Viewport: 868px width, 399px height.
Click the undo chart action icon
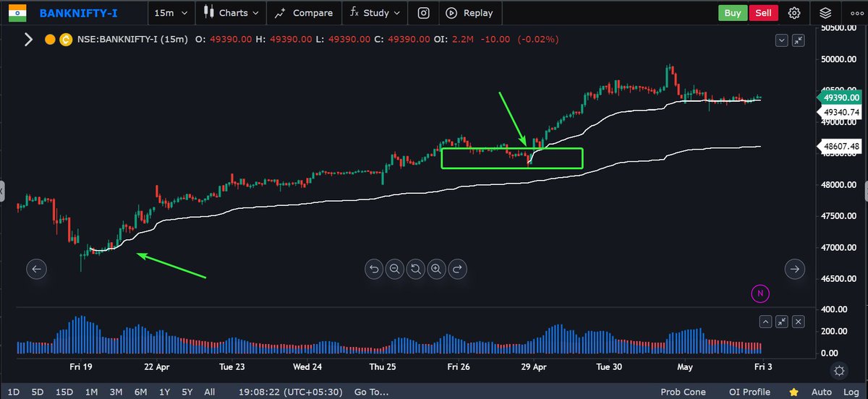[375, 269]
